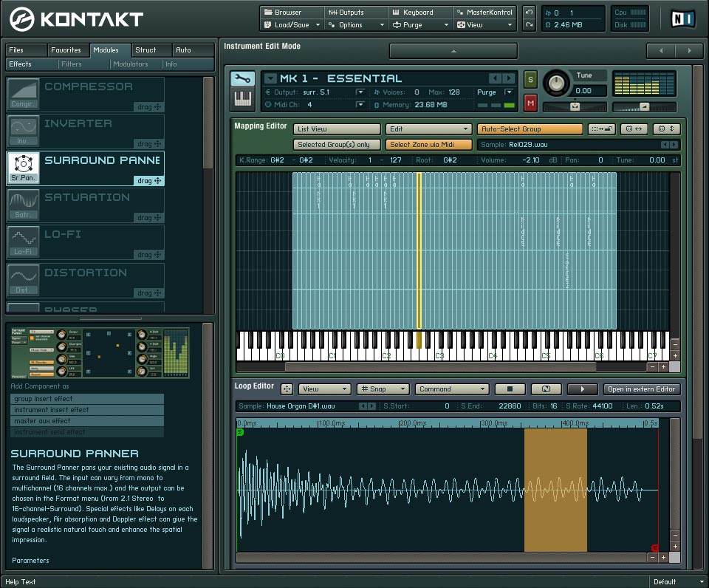Click the undo arrow in the top toolbar
709x588 pixels.
click(530, 13)
